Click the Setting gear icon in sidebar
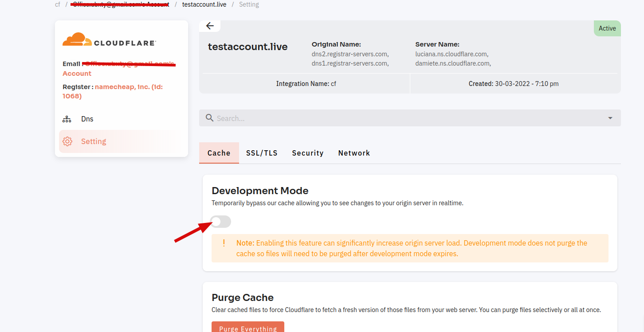This screenshot has width=644, height=332. click(x=67, y=141)
